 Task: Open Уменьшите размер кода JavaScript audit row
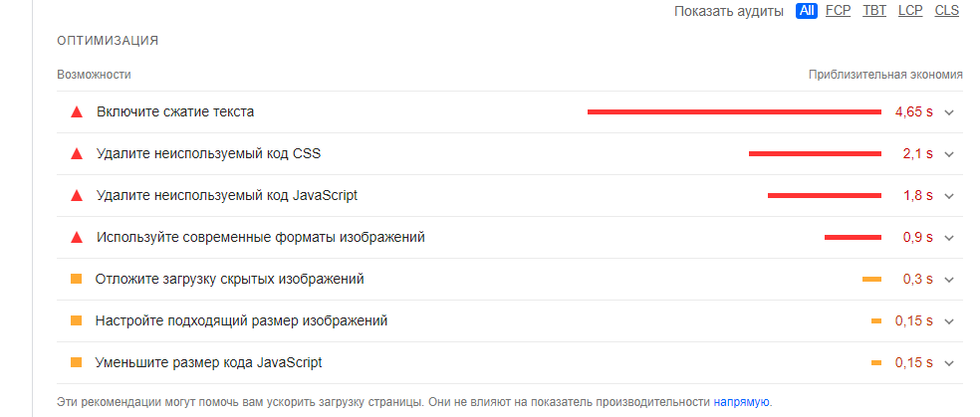(509, 362)
